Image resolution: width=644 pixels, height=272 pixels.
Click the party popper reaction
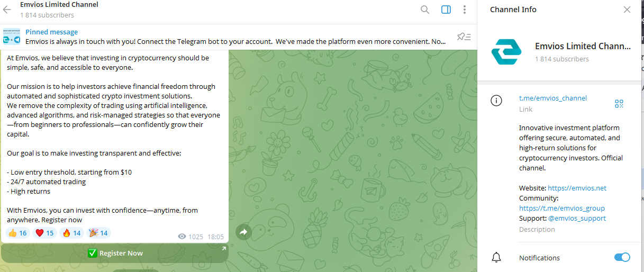pos(98,233)
